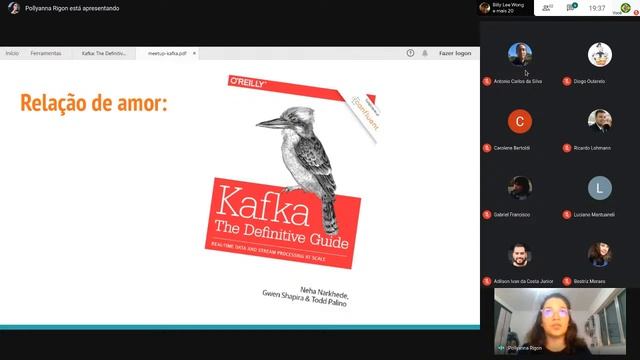Click Beatriz Moraes's avatar
The width and height of the screenshot is (640, 360).
[600, 255]
